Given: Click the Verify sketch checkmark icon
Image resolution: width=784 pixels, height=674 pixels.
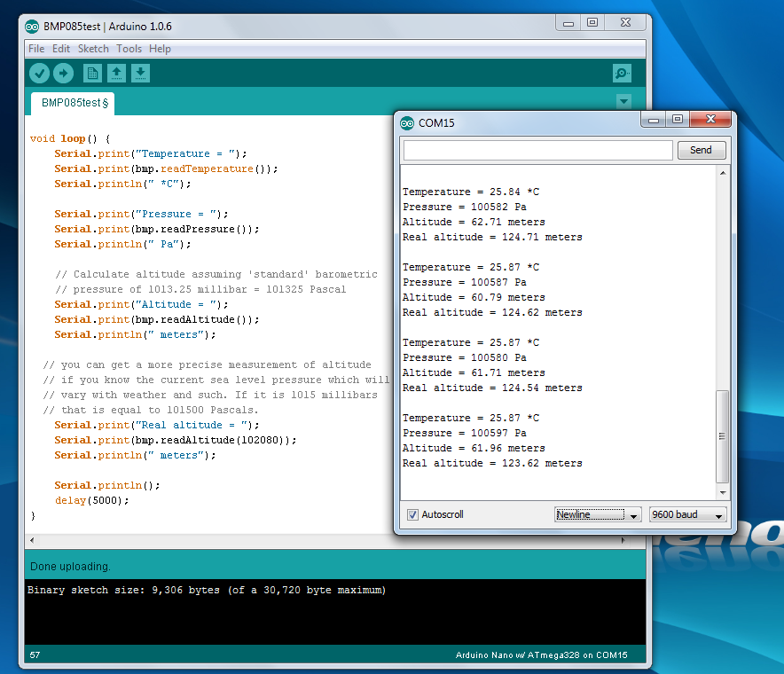Looking at the screenshot, I should coord(39,74).
